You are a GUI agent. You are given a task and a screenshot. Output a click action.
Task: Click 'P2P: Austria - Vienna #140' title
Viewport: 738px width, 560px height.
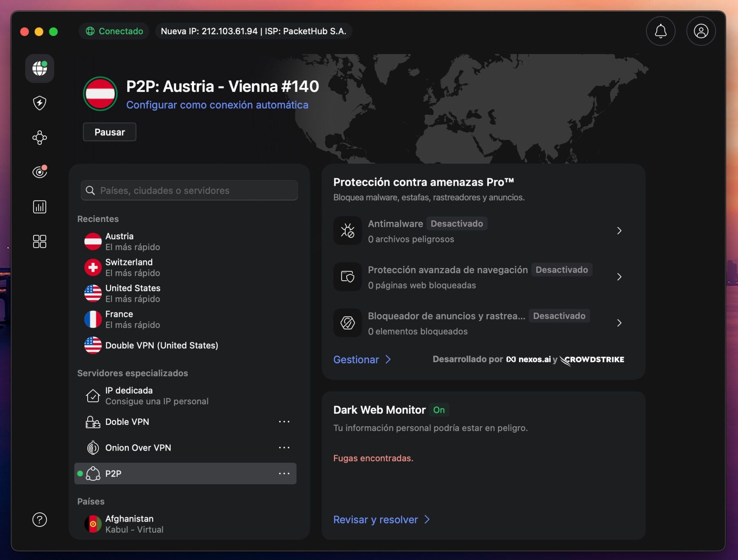click(223, 86)
